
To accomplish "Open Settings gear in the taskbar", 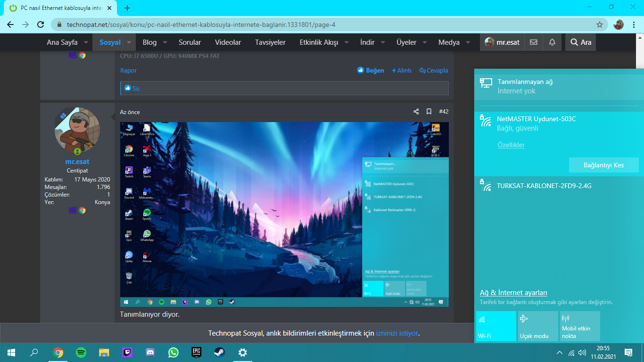I will coord(243,352).
